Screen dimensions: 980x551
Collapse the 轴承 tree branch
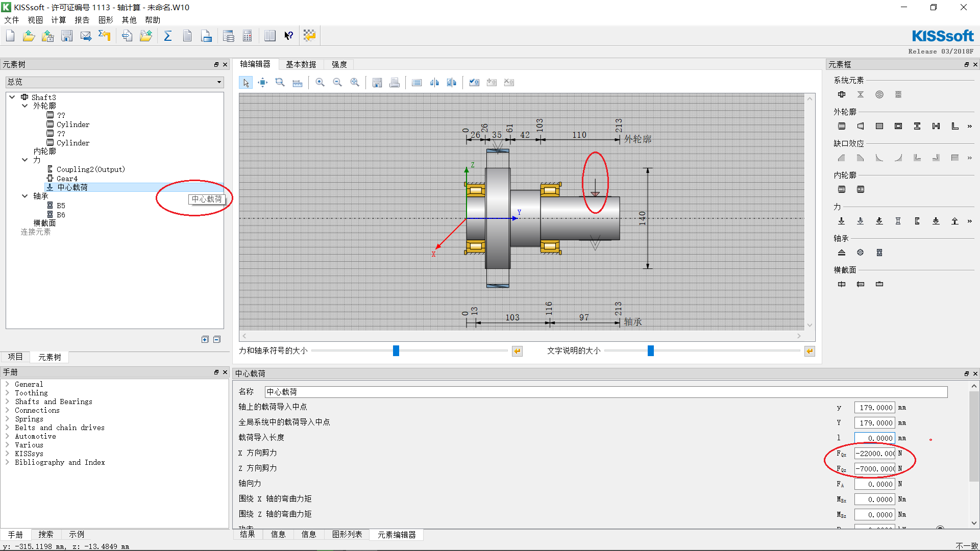24,196
